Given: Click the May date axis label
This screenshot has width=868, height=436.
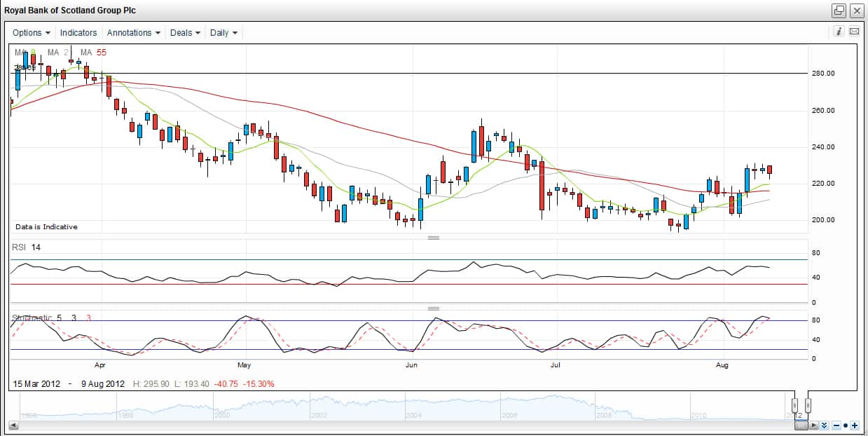Looking at the screenshot, I should click(244, 365).
